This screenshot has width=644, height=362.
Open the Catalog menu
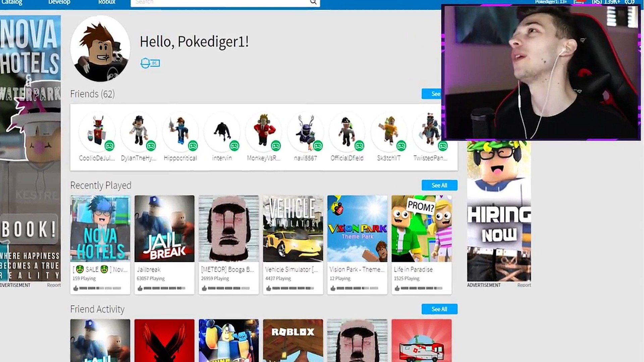point(12,2)
